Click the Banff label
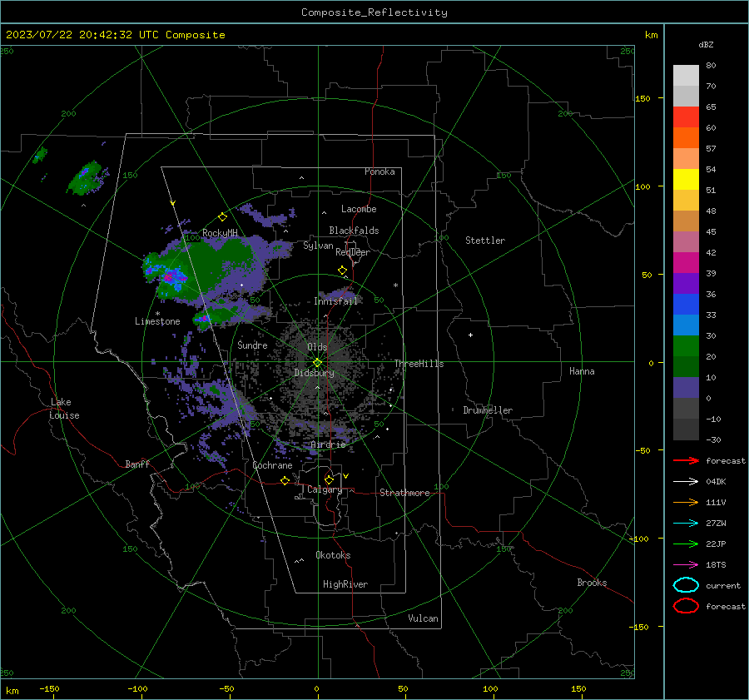749x700 pixels. [137, 464]
